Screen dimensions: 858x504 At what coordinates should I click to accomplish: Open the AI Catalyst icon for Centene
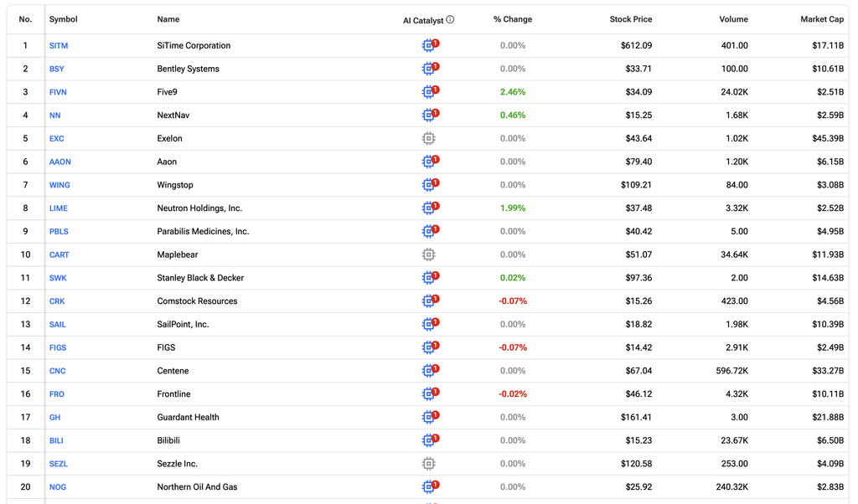tap(430, 371)
